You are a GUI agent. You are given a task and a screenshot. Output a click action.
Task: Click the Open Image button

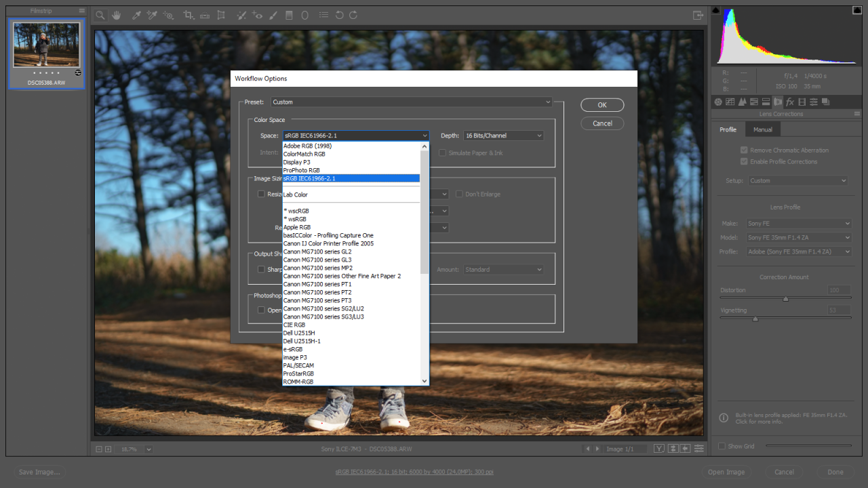coord(726,472)
